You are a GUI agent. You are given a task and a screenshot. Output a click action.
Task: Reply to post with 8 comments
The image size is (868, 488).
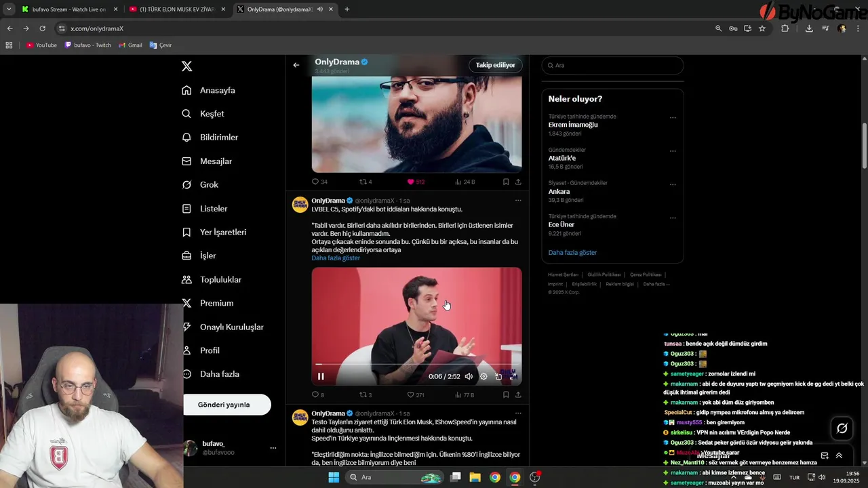click(317, 394)
